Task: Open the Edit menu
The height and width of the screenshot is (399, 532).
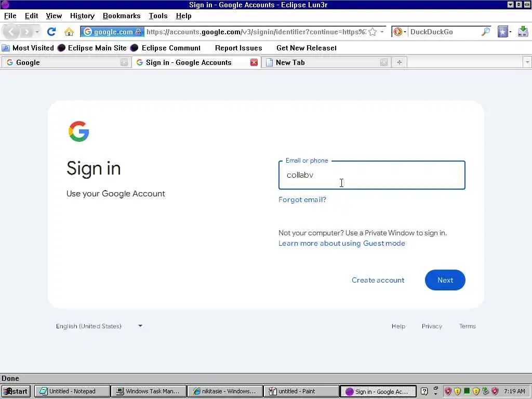Action: pyautogui.click(x=32, y=16)
